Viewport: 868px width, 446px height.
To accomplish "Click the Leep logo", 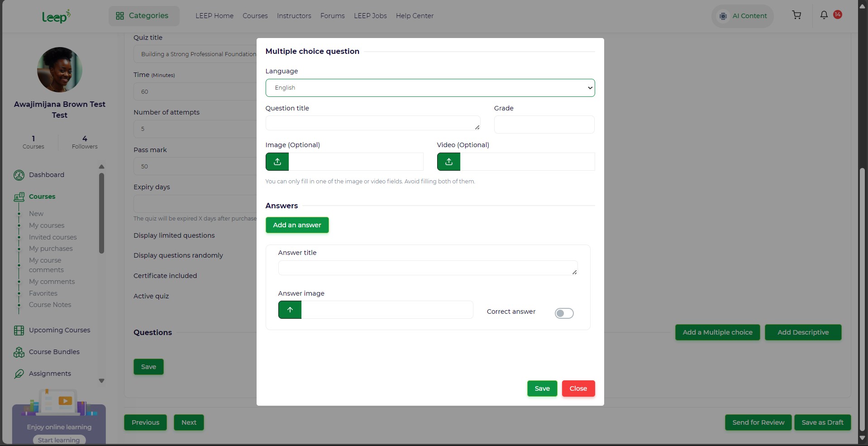I will click(56, 16).
